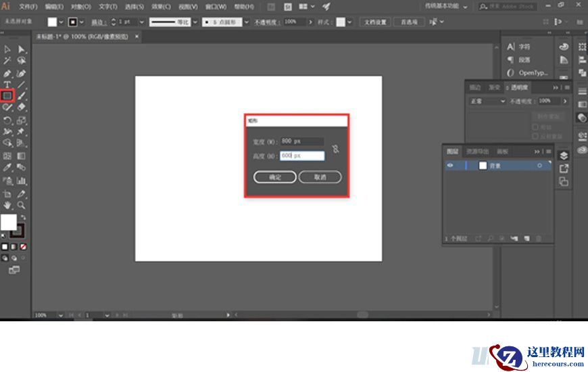The image size is (588, 372).
Task: Click the large white fill color swatch
Action: [8, 222]
